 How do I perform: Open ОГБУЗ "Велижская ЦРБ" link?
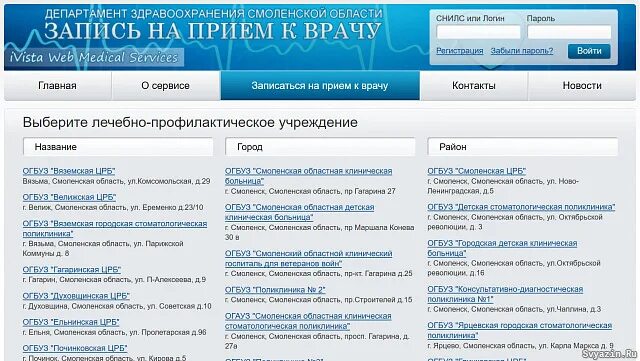coord(69,197)
